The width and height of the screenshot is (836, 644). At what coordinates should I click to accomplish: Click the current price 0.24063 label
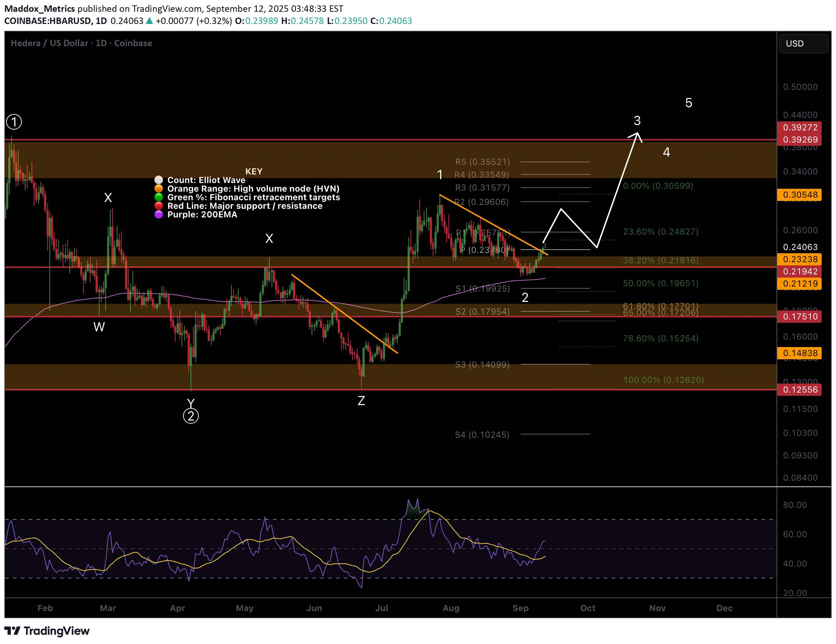pyautogui.click(x=800, y=247)
